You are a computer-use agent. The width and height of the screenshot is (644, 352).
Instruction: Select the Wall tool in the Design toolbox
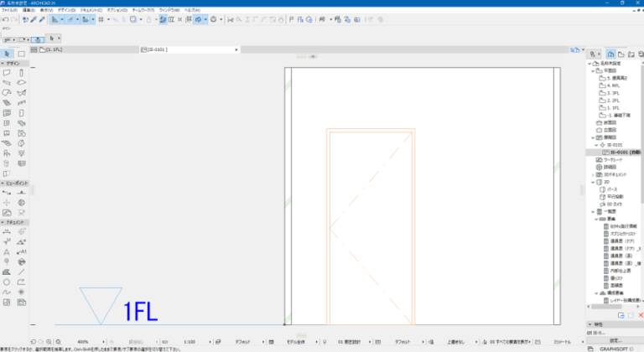7,73
